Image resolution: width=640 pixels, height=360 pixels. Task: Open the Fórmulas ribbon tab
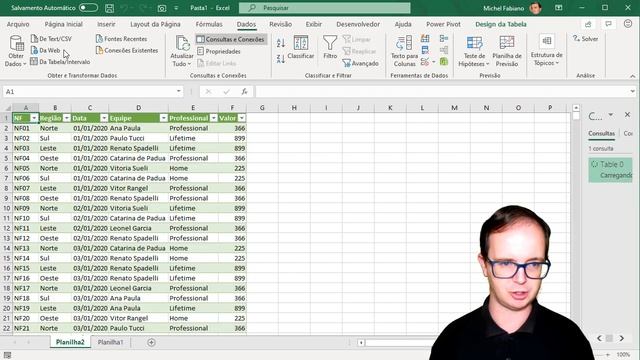pos(209,24)
